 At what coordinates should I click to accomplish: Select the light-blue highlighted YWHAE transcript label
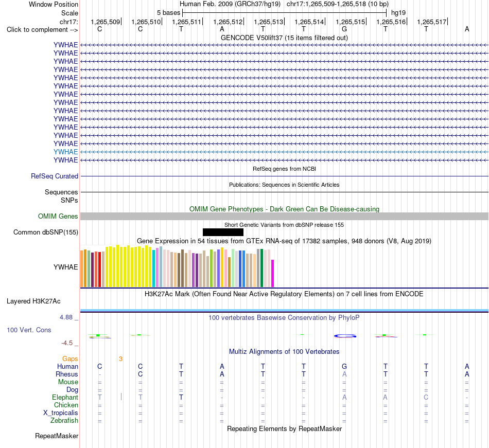[x=65, y=152]
